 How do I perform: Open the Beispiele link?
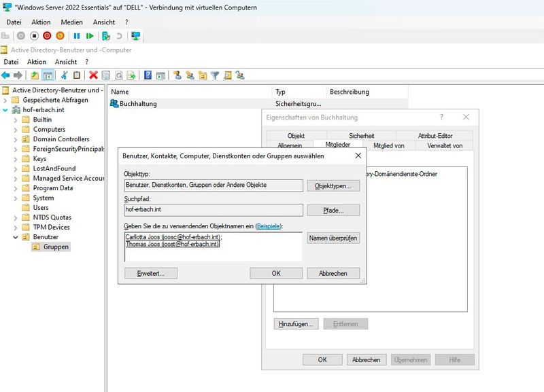[268, 226]
